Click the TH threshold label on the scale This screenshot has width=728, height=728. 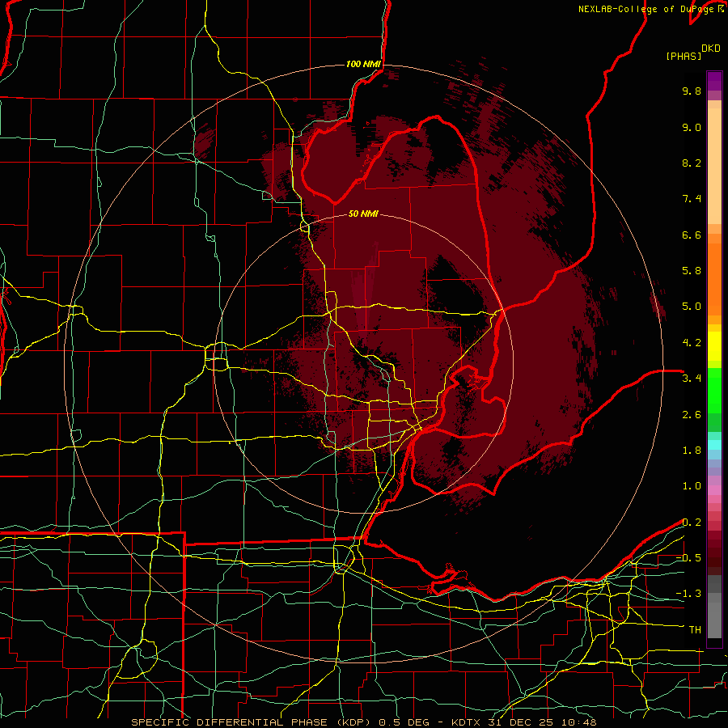click(x=695, y=630)
